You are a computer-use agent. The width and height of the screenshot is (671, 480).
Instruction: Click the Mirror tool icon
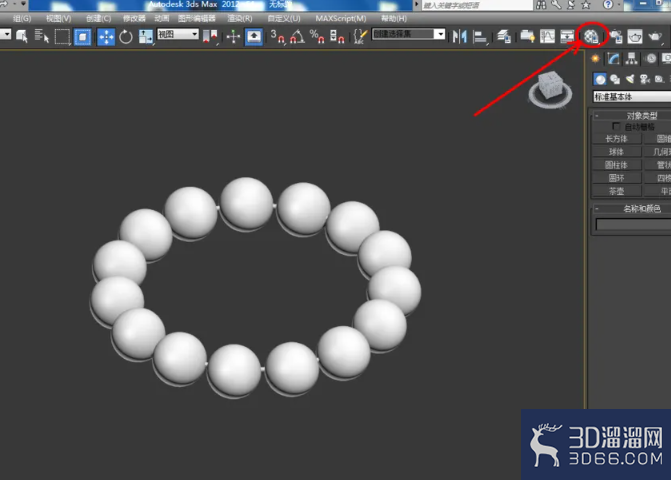coord(460,37)
